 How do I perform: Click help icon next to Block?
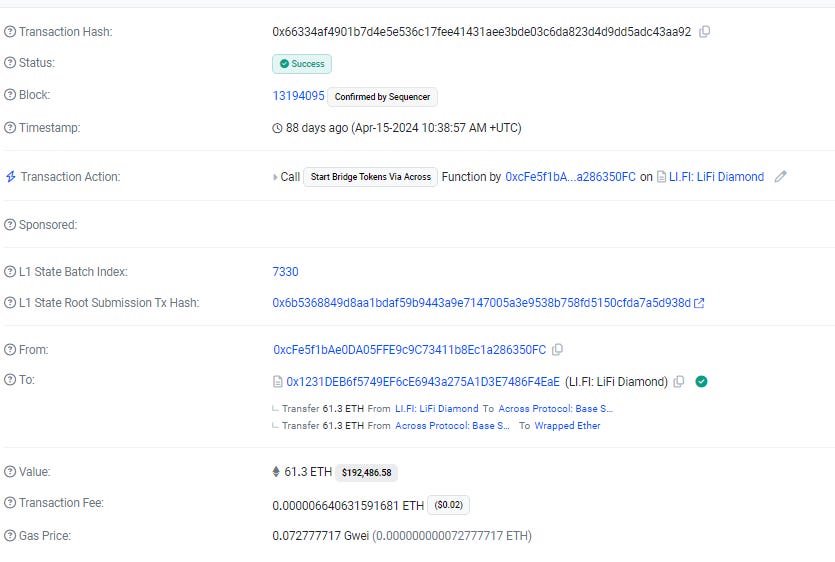point(10,94)
